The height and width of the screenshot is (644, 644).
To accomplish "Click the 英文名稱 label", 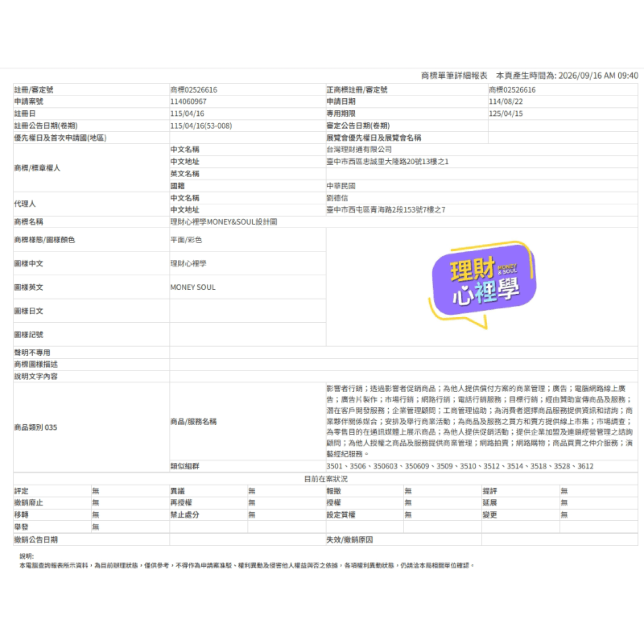I will pyautogui.click(x=184, y=174).
